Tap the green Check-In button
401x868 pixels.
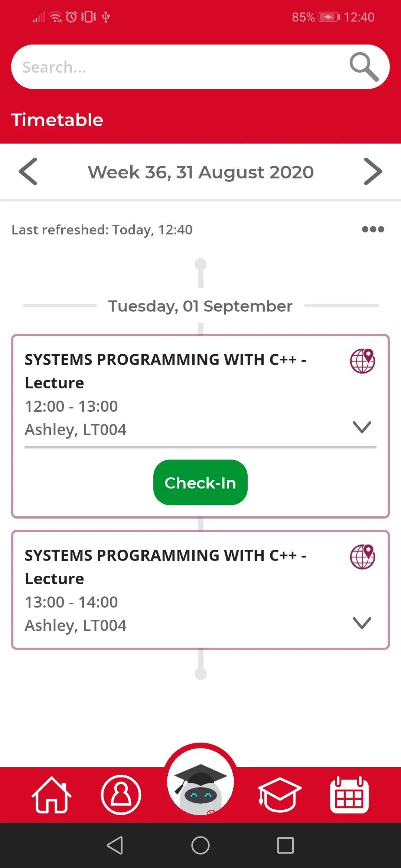(x=200, y=482)
